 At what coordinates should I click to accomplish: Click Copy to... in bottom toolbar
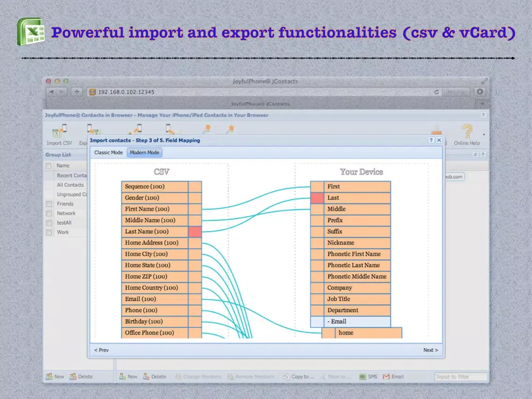tap(299, 376)
